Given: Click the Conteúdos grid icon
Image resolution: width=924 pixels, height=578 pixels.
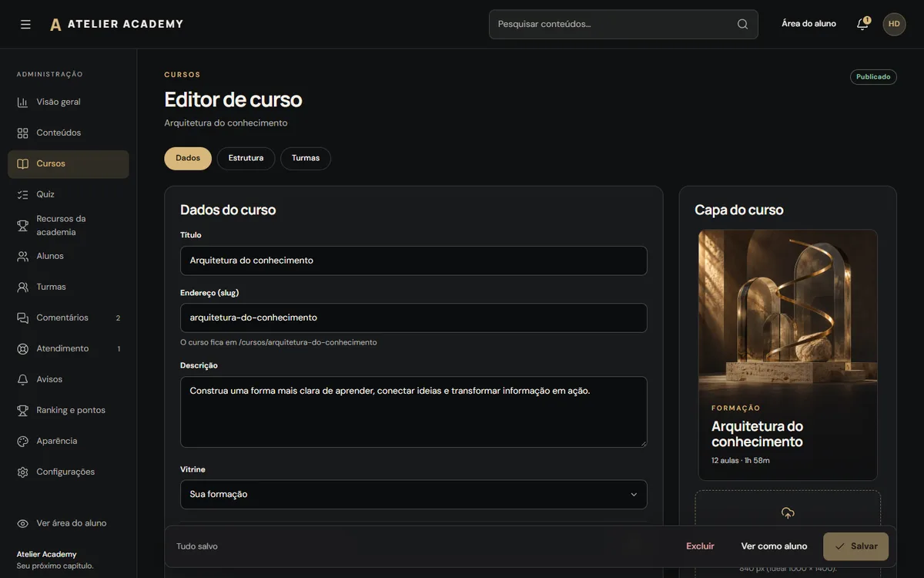Looking at the screenshot, I should [22, 133].
